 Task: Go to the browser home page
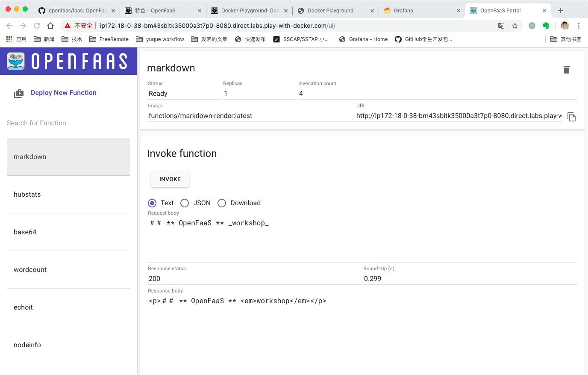(50, 26)
